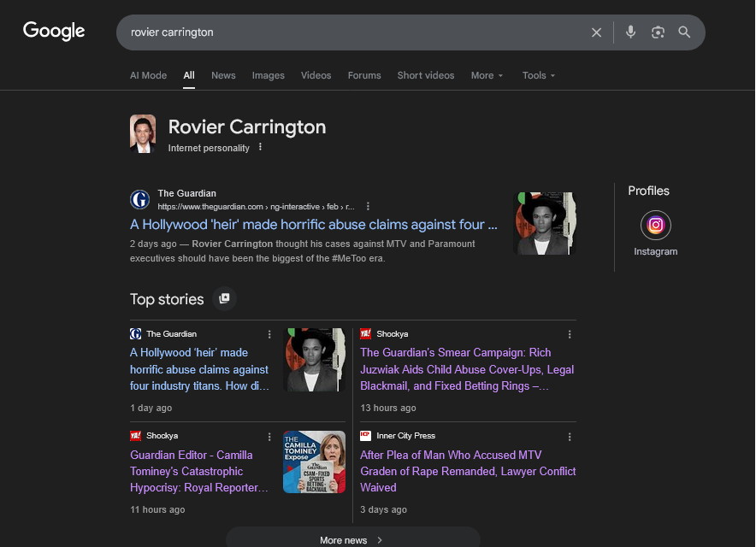Expand More news button

(x=352, y=540)
